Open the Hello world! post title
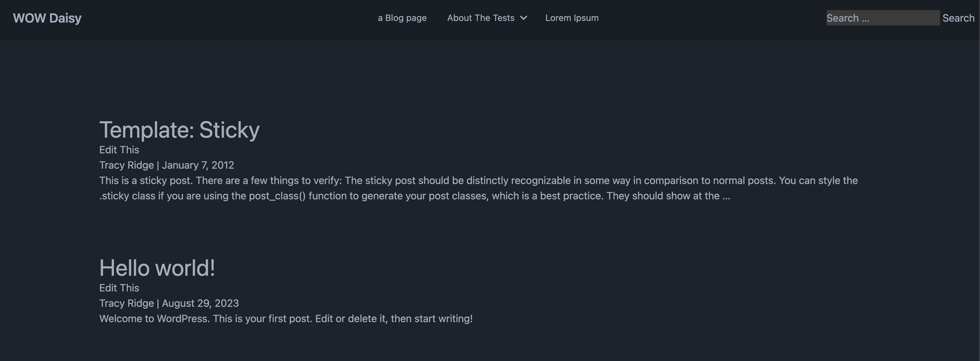The image size is (980, 361). [157, 268]
